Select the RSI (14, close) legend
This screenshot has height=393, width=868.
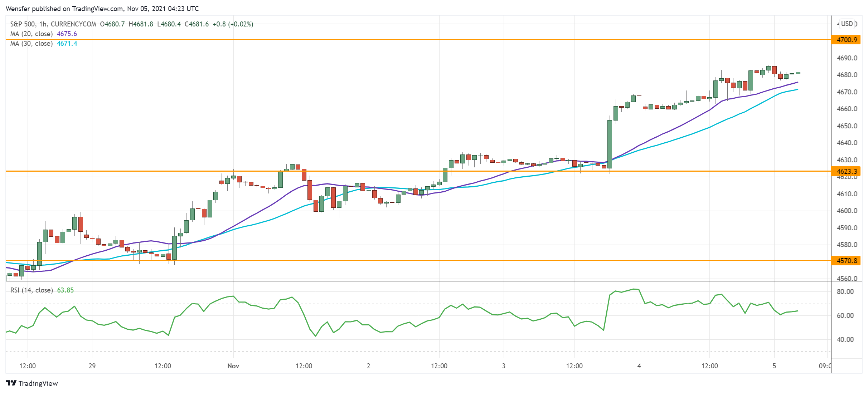coord(31,290)
